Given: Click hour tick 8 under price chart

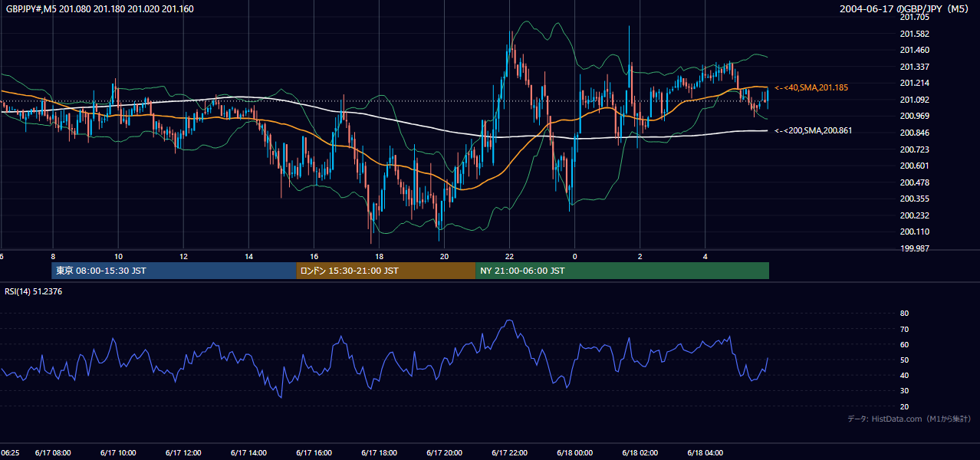Looking at the screenshot, I should pyautogui.click(x=53, y=256).
